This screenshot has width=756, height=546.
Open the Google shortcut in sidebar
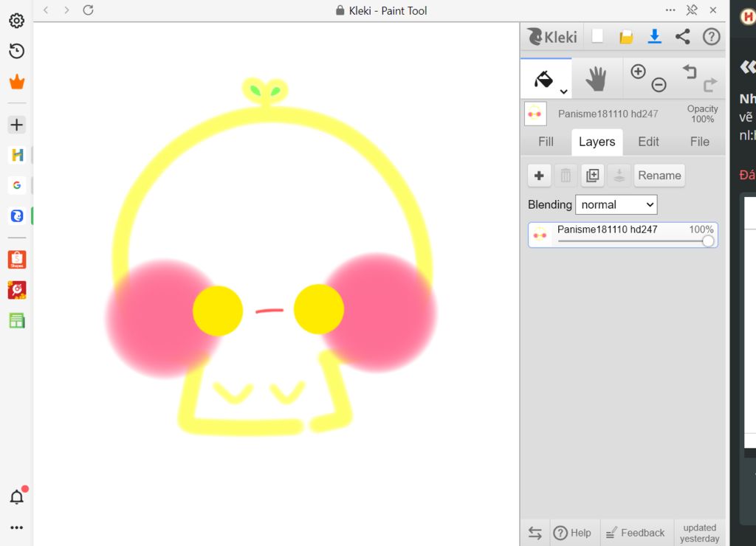pos(16,185)
